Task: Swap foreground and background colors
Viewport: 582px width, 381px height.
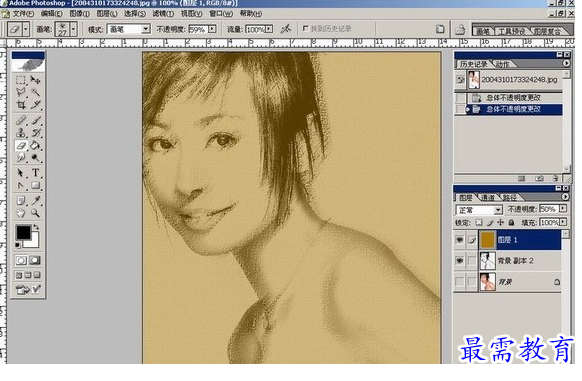Action: coord(36,227)
